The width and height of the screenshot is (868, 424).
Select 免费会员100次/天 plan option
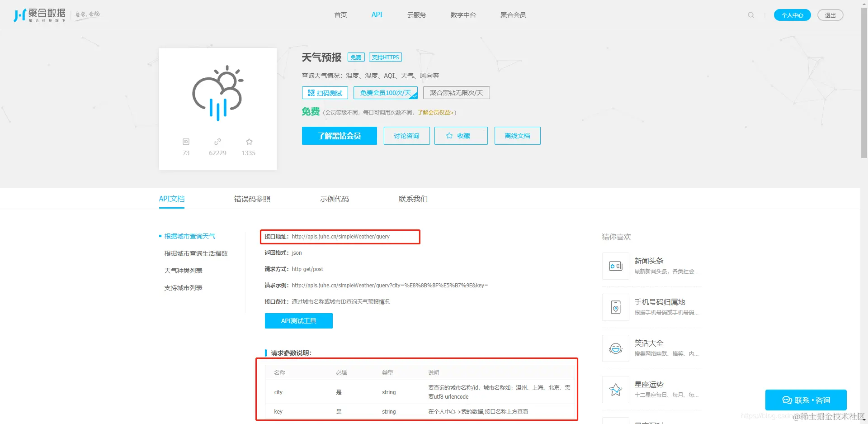(x=386, y=93)
